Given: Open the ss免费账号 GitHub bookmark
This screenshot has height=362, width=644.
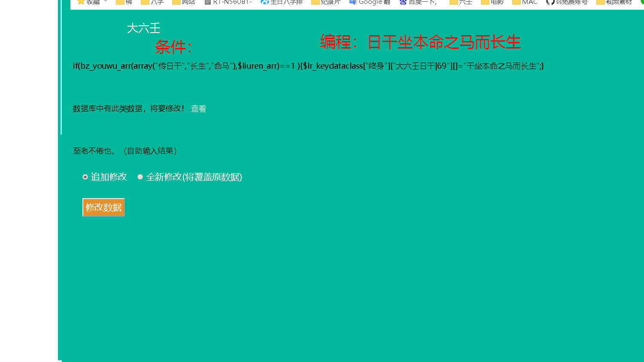Looking at the screenshot, I should [x=567, y=2].
